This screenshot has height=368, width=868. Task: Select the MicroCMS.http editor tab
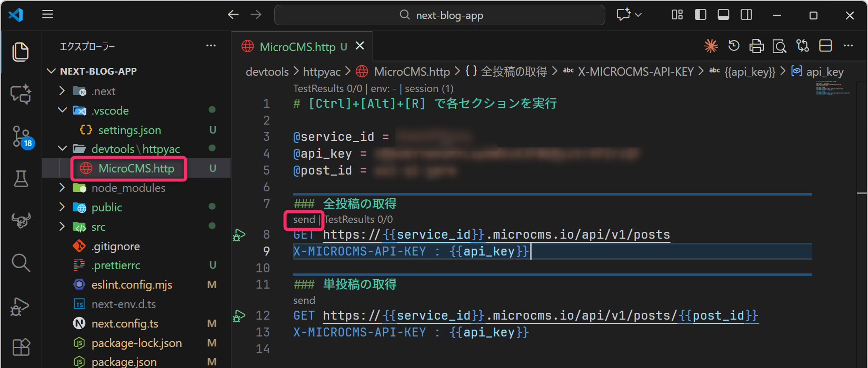[x=297, y=47]
